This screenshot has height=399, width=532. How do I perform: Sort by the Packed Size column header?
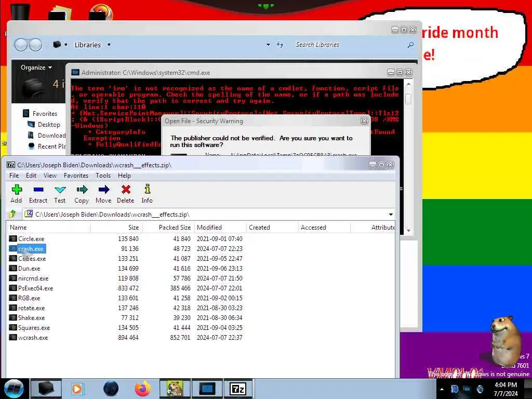[169, 228]
